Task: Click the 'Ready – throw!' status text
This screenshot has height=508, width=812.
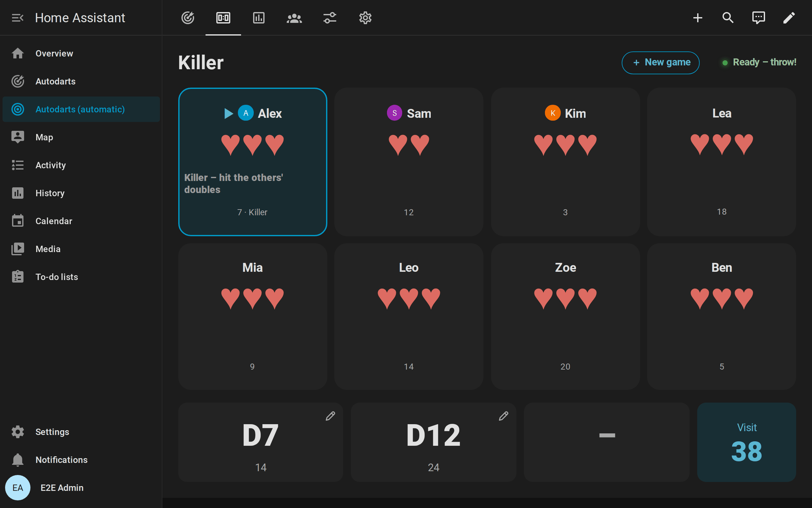Action: coord(764,63)
